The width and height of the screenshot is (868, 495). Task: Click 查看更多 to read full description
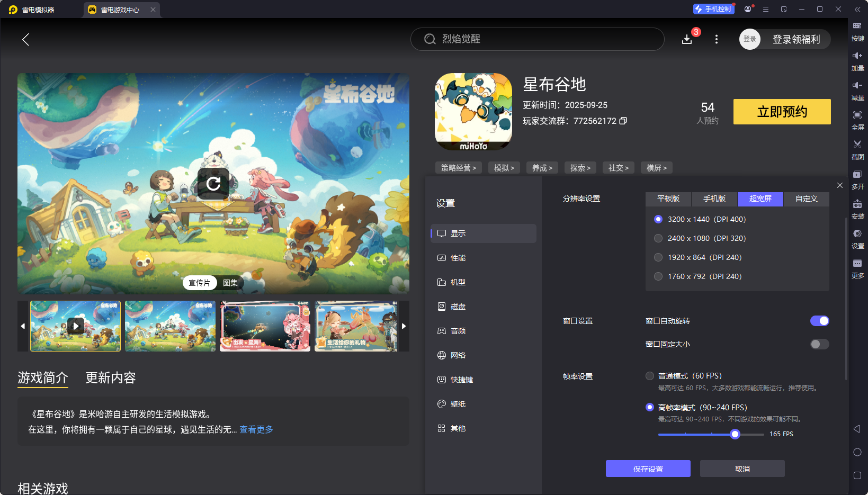[256, 429]
